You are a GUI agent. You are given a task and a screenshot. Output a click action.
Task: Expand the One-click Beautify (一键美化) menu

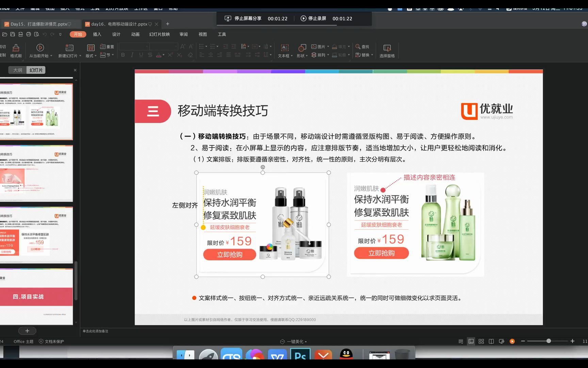pyautogui.click(x=293, y=341)
